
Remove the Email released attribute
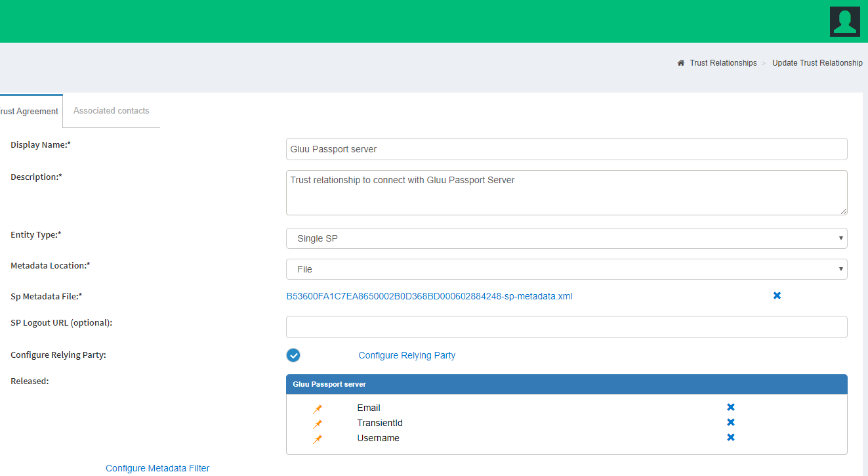[x=730, y=408]
